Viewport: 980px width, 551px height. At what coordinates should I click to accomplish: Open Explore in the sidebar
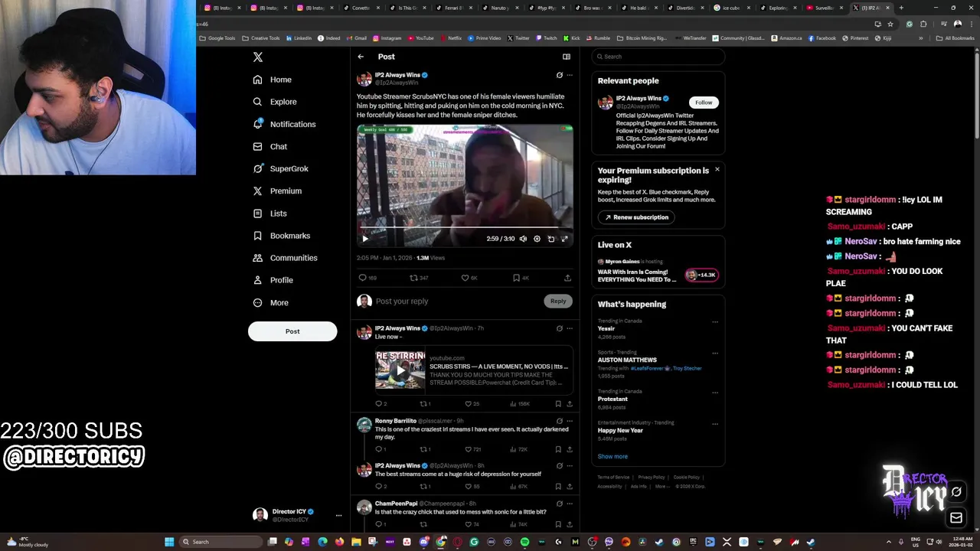274,102
